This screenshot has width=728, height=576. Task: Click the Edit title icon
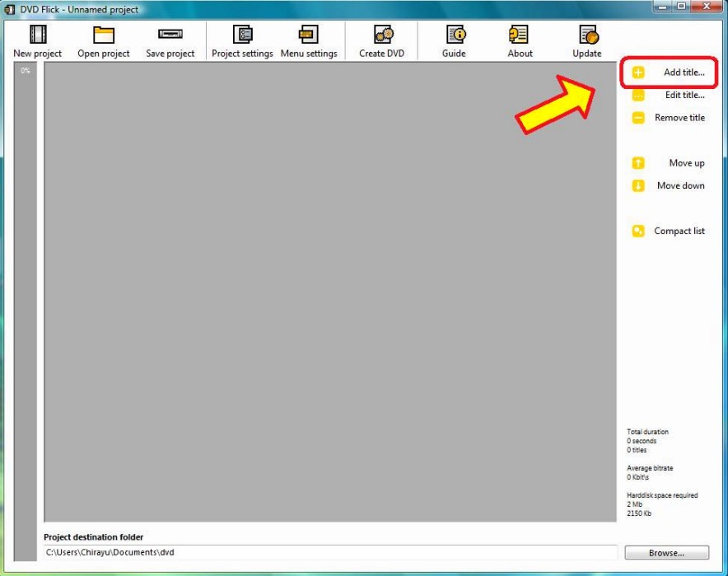(637, 95)
